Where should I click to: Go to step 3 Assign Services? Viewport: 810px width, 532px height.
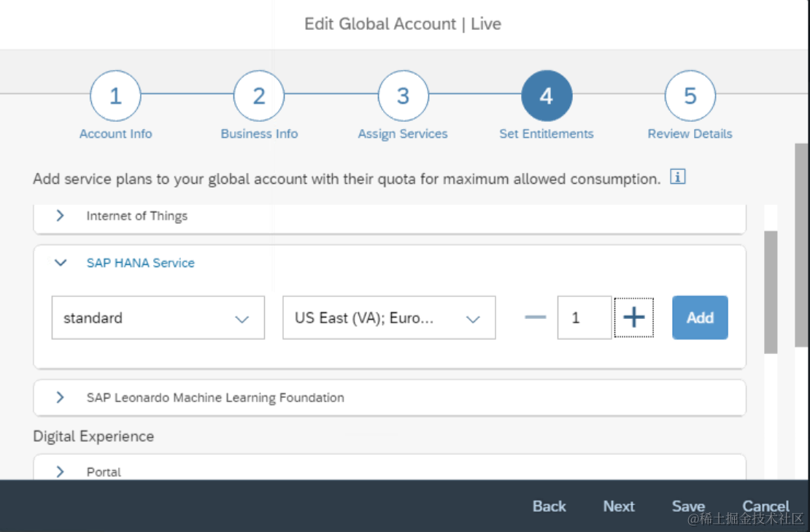403,96
